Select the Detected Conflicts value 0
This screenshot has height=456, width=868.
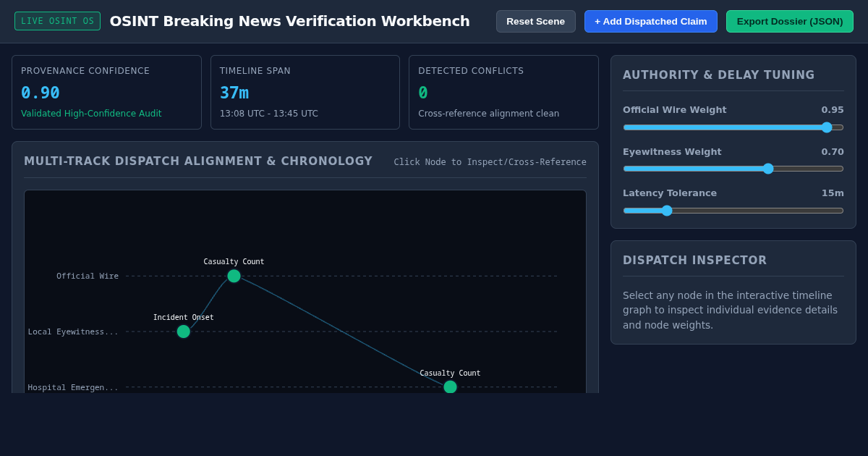pyautogui.click(x=423, y=93)
